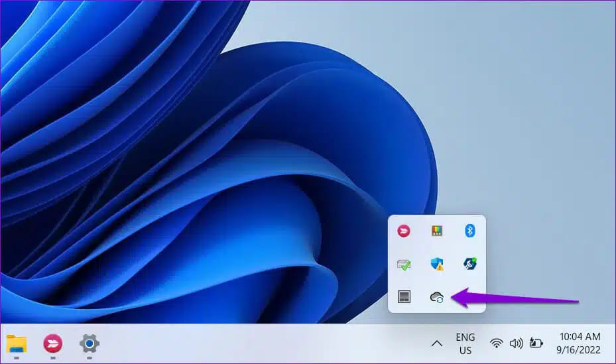Click the speaker volume icon
This screenshot has height=364, width=616.
pyautogui.click(x=516, y=343)
